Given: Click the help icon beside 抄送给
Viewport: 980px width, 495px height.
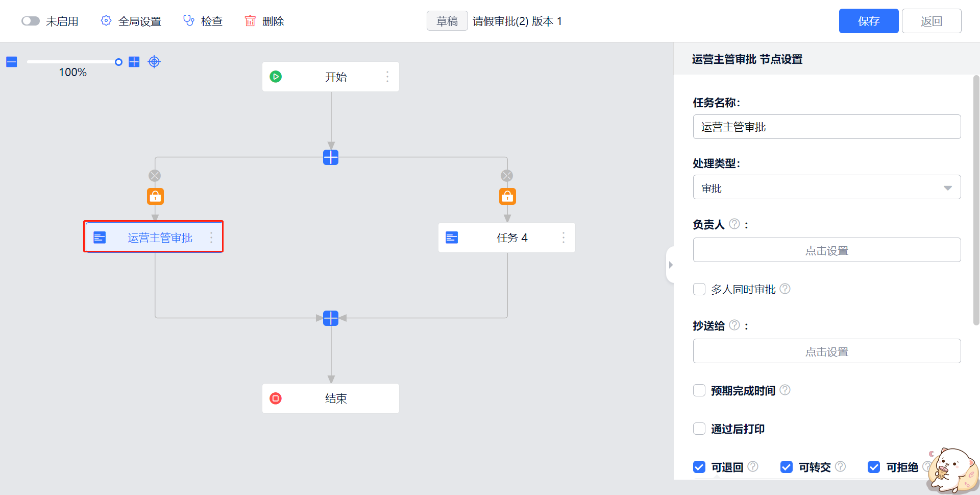Looking at the screenshot, I should pos(734,325).
